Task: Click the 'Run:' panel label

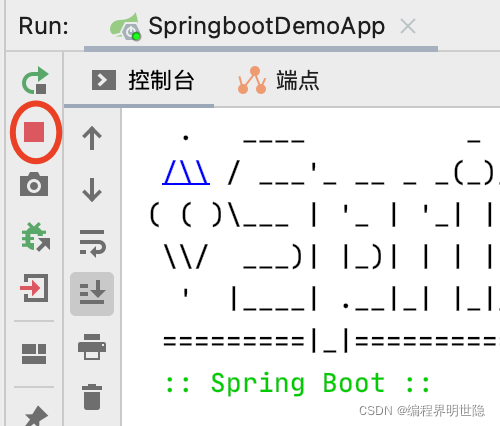Action: tap(44, 26)
